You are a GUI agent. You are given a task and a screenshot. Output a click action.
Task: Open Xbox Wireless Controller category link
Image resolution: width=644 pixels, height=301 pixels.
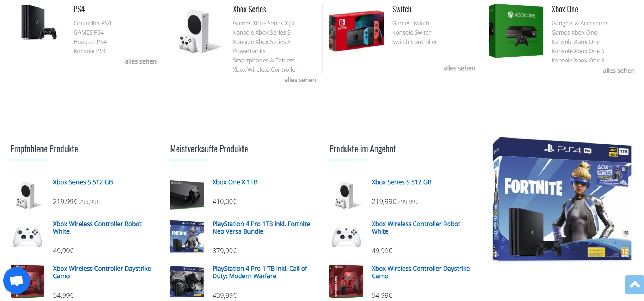tap(265, 70)
